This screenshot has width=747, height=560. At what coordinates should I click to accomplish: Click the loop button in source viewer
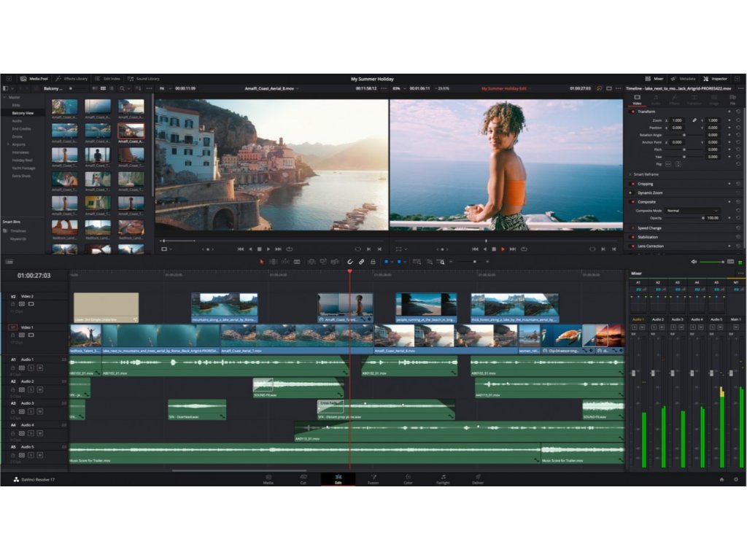pyautogui.click(x=290, y=249)
